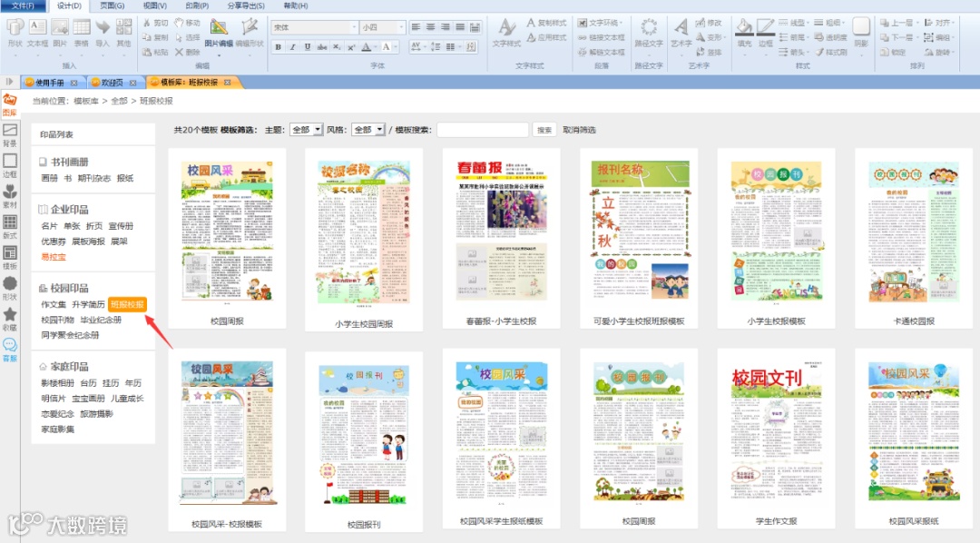980x543 pixels.
Task: Set right text alignment
Action: pyautogui.click(x=445, y=27)
